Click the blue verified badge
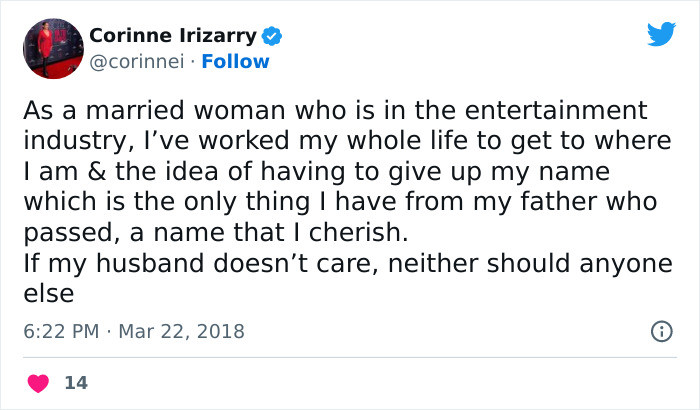Screen dimensions: 700x410 pos(272,37)
